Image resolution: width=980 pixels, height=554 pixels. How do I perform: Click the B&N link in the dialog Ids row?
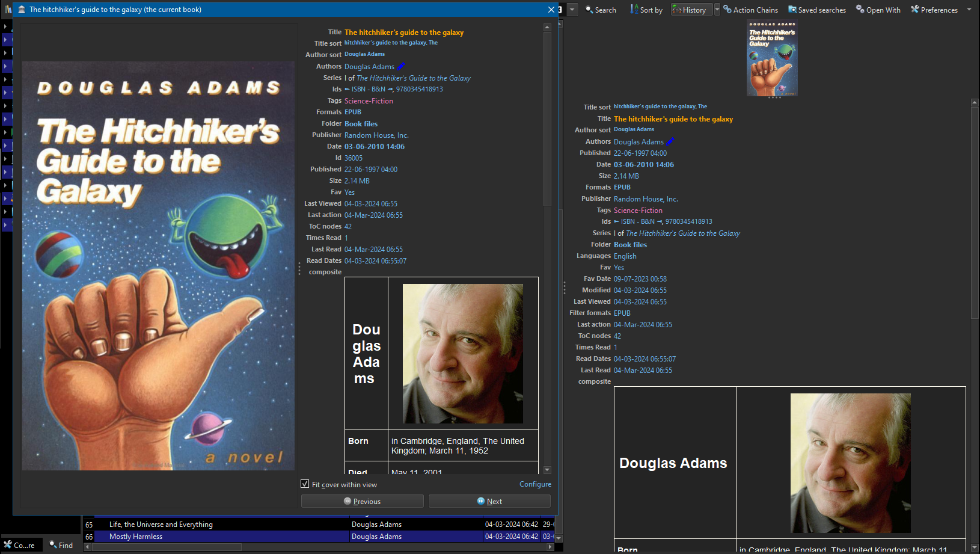click(378, 89)
